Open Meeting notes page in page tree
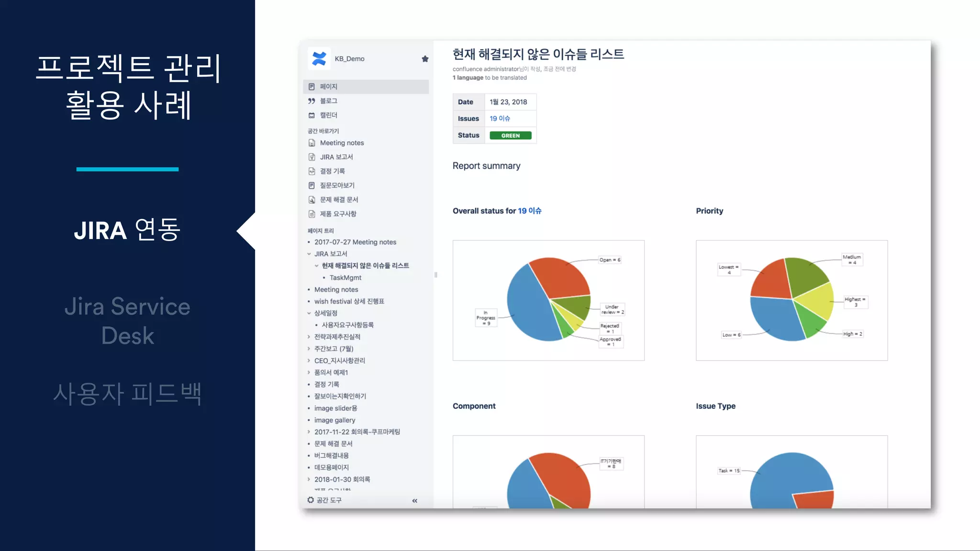The image size is (980, 551). (336, 290)
